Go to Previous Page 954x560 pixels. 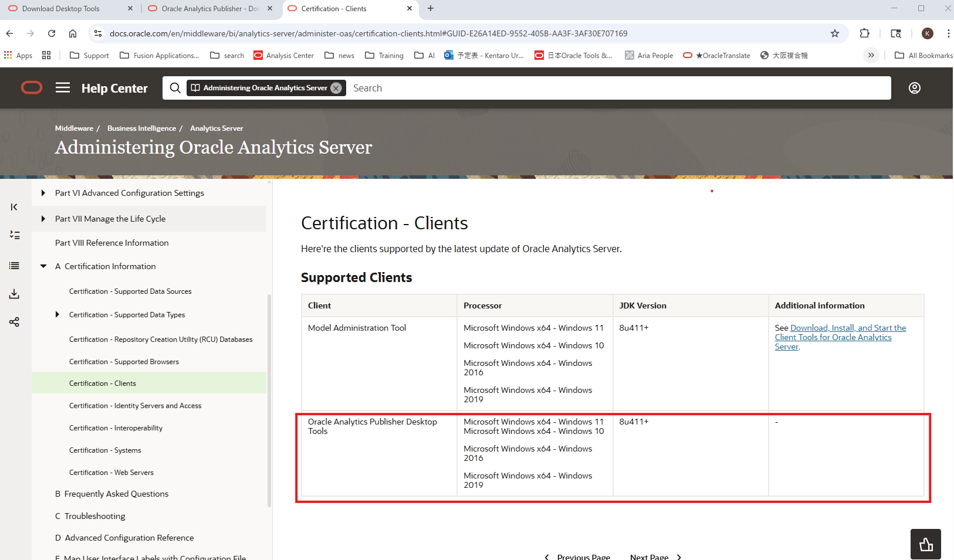coord(578,556)
